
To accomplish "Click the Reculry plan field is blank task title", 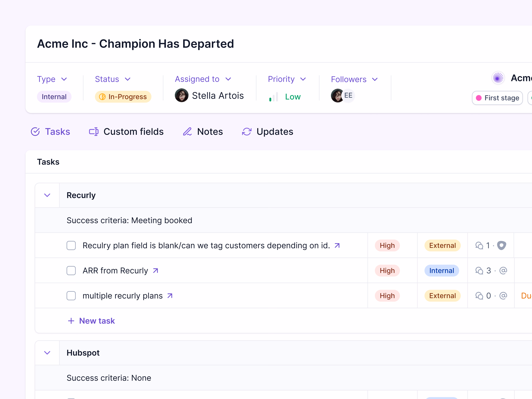I will pyautogui.click(x=206, y=245).
